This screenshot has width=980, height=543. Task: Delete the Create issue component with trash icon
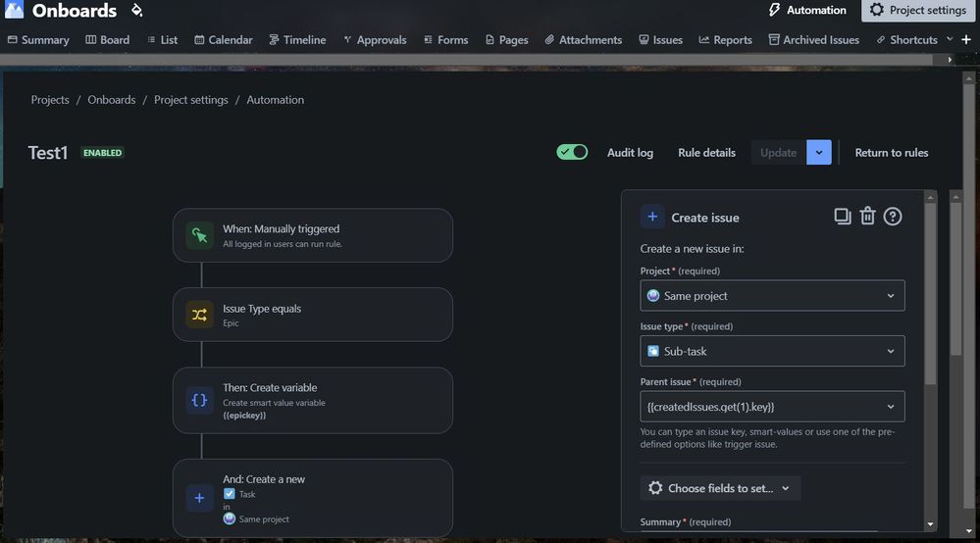[x=867, y=216]
